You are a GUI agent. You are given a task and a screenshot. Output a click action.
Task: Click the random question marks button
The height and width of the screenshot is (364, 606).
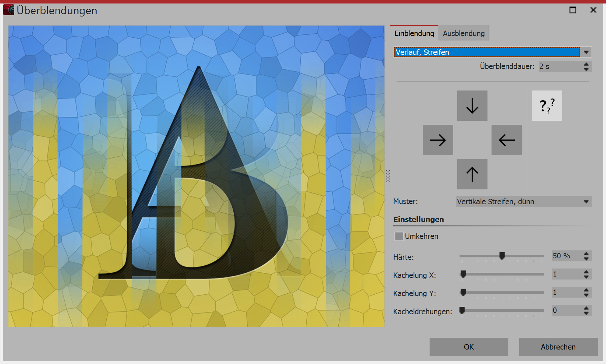tap(547, 106)
